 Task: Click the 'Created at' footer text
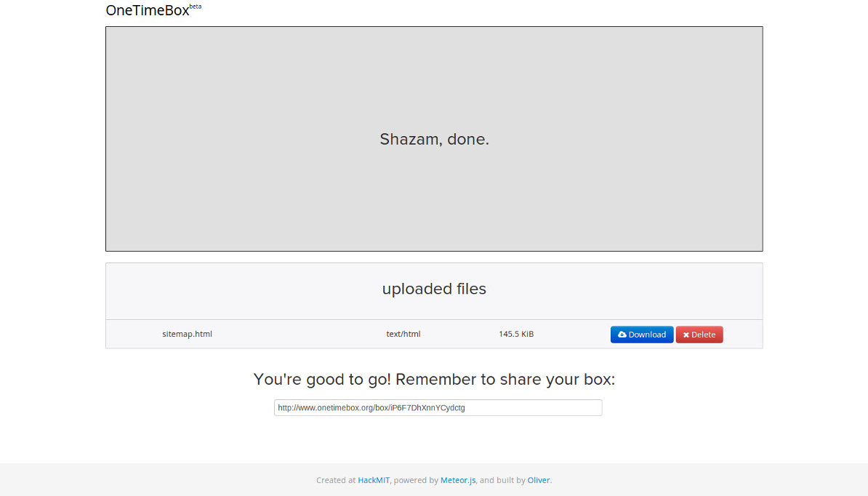coord(336,480)
